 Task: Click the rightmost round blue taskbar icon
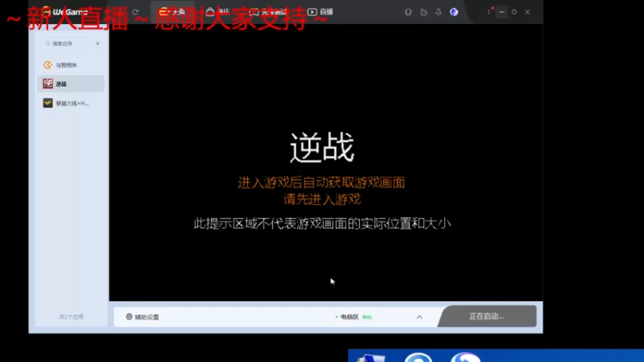[x=466, y=357]
